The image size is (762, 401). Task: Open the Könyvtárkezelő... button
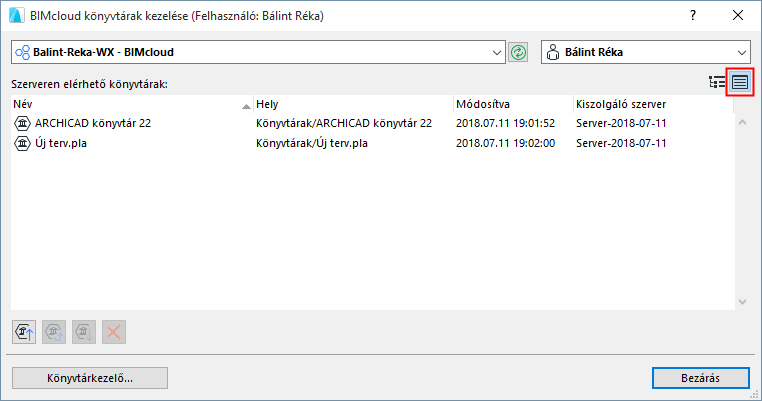click(x=90, y=378)
